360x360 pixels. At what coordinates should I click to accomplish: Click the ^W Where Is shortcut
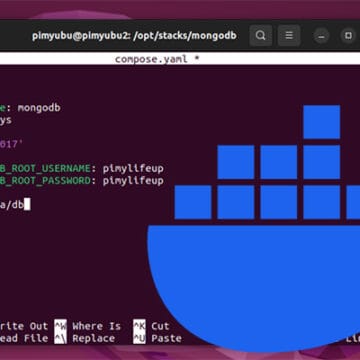88,326
